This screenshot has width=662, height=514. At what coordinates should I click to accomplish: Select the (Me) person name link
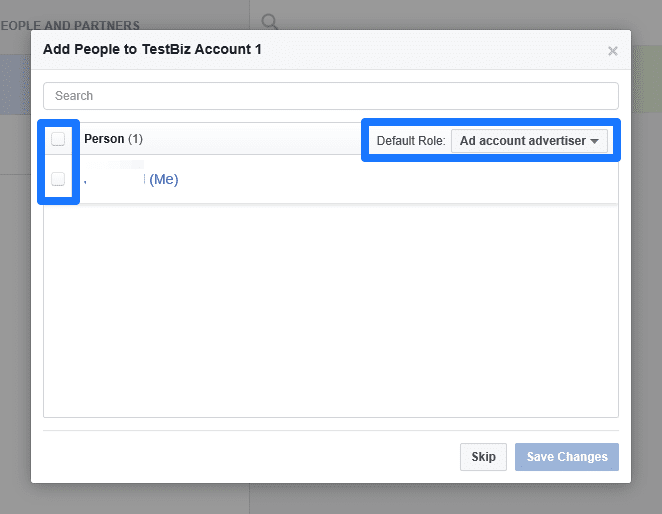tap(163, 179)
